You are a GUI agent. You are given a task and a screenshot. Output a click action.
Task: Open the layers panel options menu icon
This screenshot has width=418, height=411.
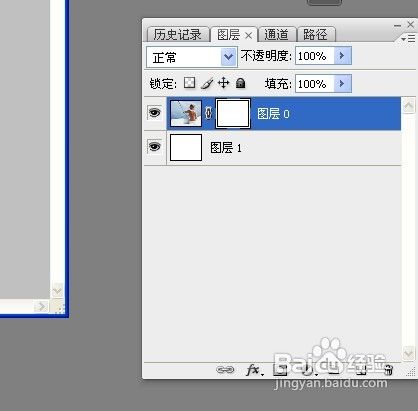[408, 39]
